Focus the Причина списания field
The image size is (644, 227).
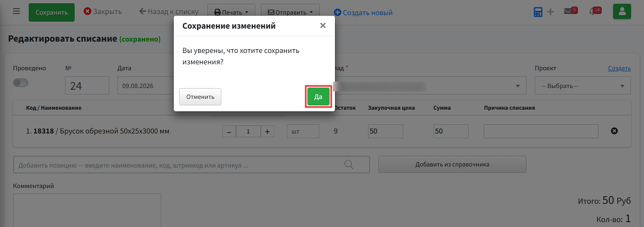(x=541, y=131)
